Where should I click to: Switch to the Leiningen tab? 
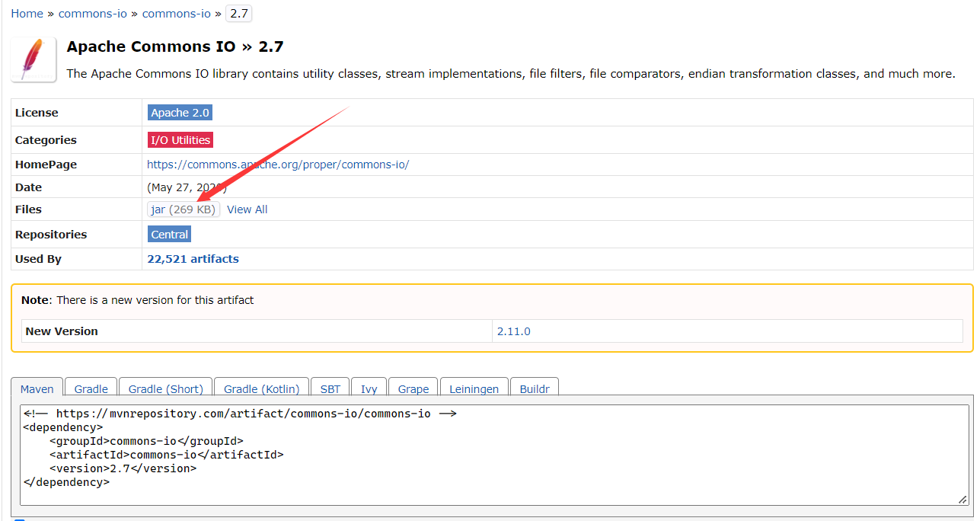[x=474, y=388]
